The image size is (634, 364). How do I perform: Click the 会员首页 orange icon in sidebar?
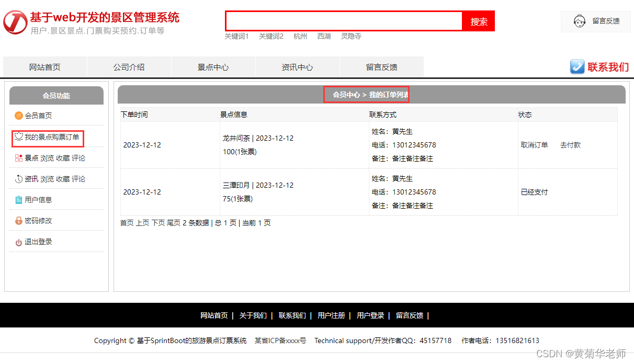click(x=19, y=116)
